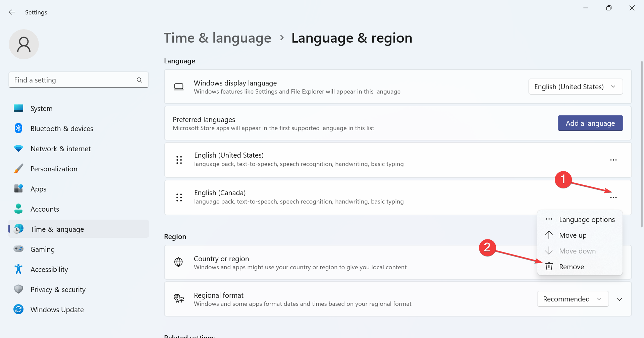Click the Add a language button

tap(590, 123)
